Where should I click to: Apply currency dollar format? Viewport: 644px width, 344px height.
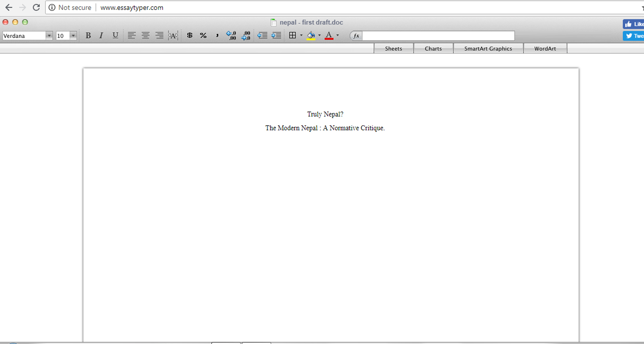pyautogui.click(x=190, y=35)
